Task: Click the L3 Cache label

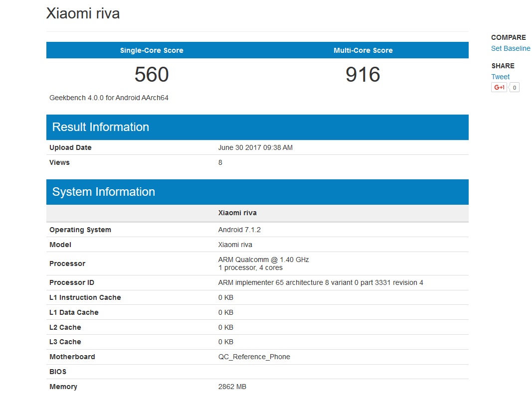Action: coord(65,342)
